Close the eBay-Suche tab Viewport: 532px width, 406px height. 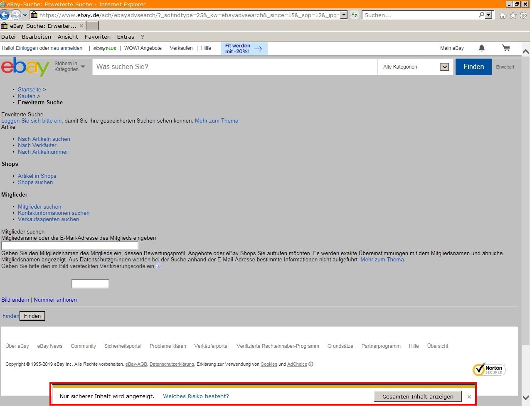point(81,26)
